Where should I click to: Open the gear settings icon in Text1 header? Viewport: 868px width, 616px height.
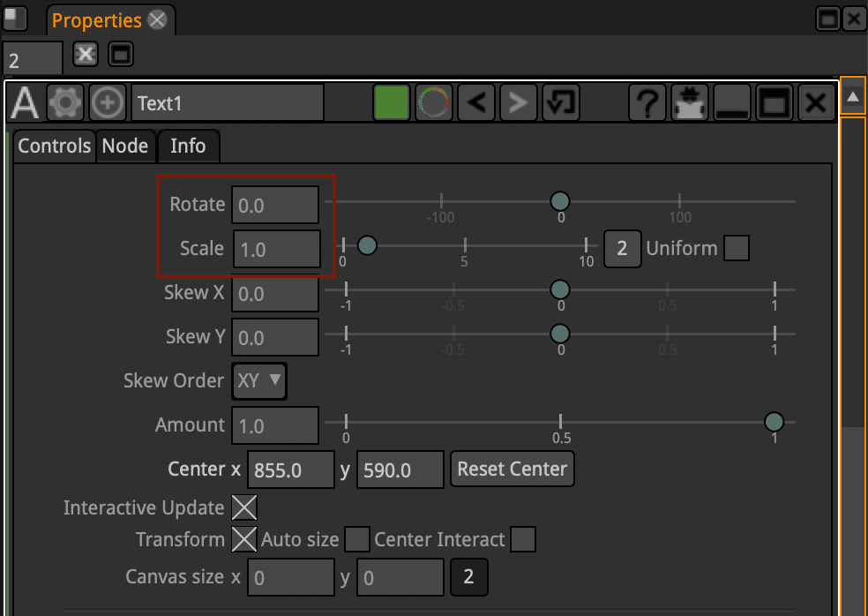[x=64, y=102]
